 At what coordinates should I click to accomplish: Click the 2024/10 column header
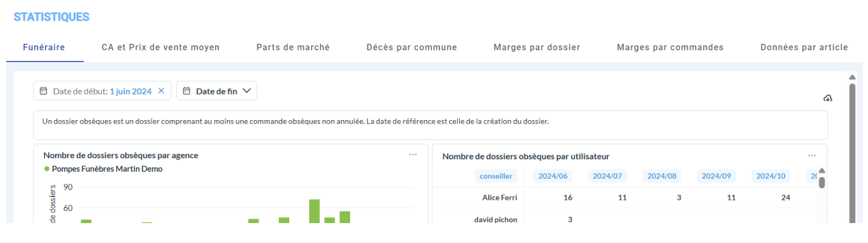coord(771,176)
